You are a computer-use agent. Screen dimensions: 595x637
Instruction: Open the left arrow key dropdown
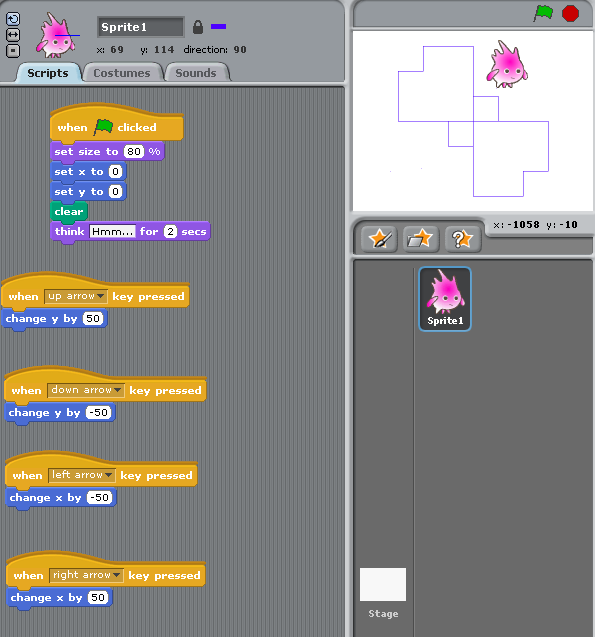click(x=82, y=475)
